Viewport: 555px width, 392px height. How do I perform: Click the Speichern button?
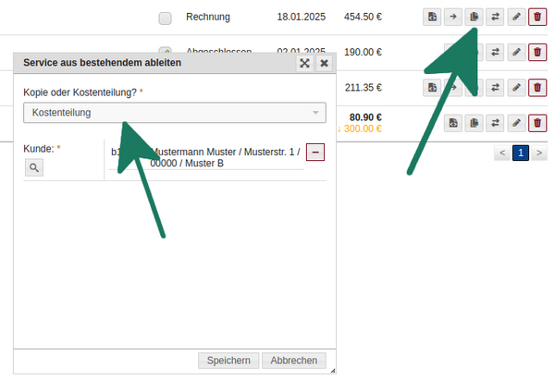tap(228, 361)
